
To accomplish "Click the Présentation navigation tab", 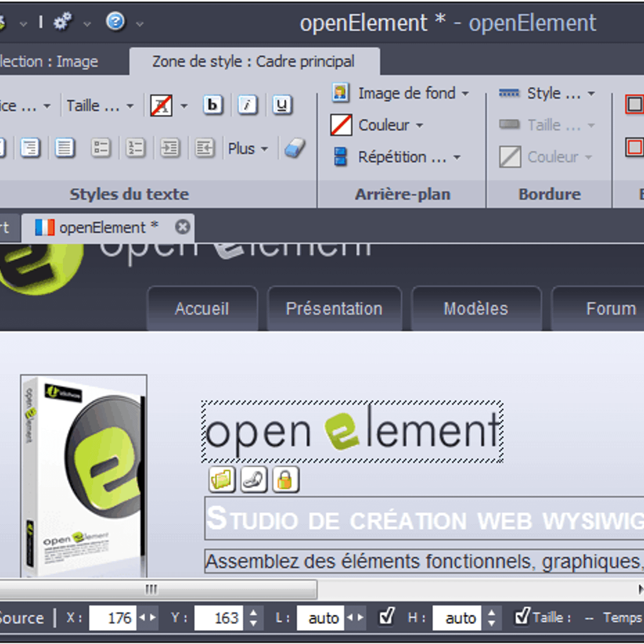I will (x=334, y=309).
